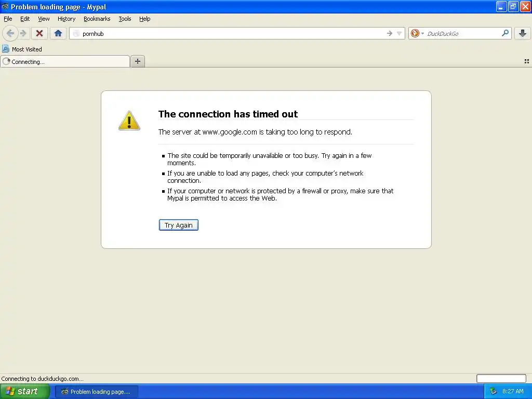Stop loading with the red X button

39,33
